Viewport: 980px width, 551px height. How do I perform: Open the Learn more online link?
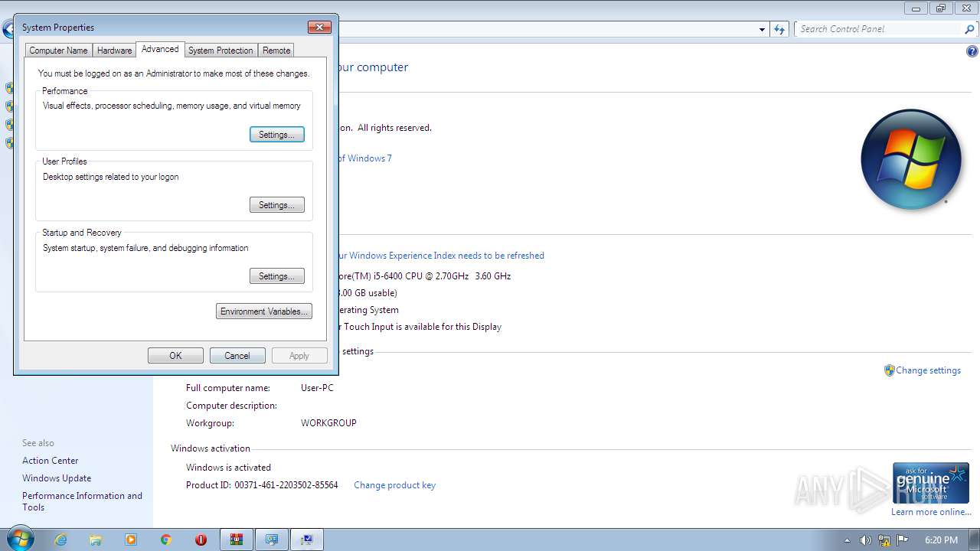[931, 512]
